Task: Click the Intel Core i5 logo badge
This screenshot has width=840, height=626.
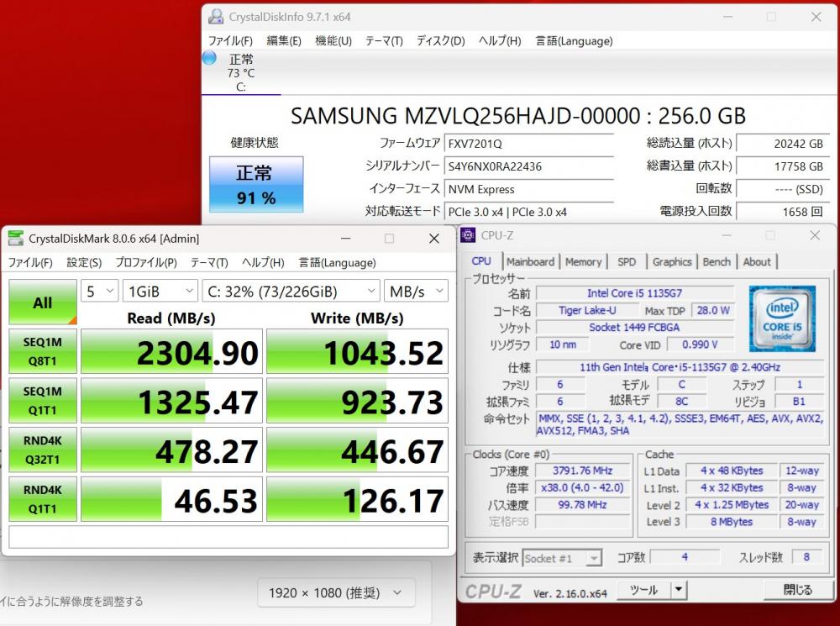Action: coord(783,319)
